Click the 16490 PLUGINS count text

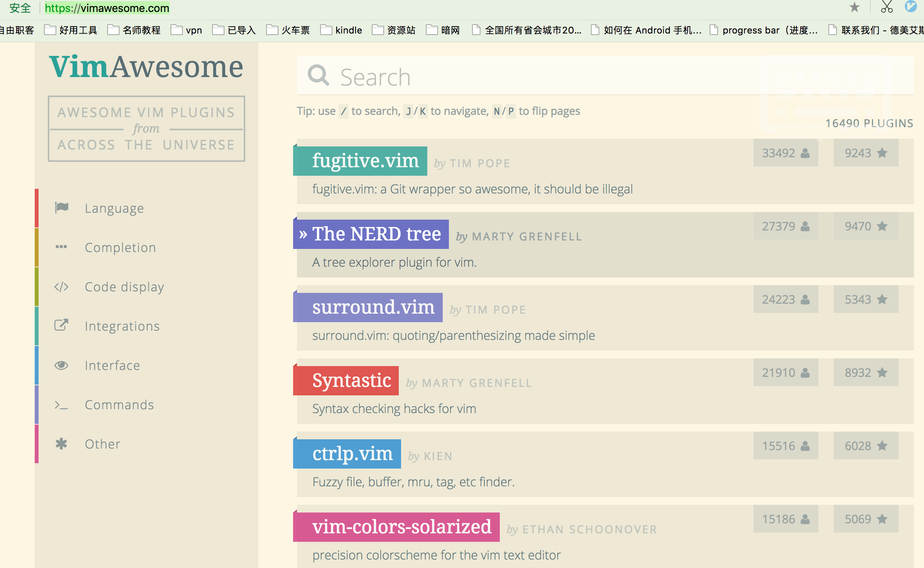click(x=869, y=123)
